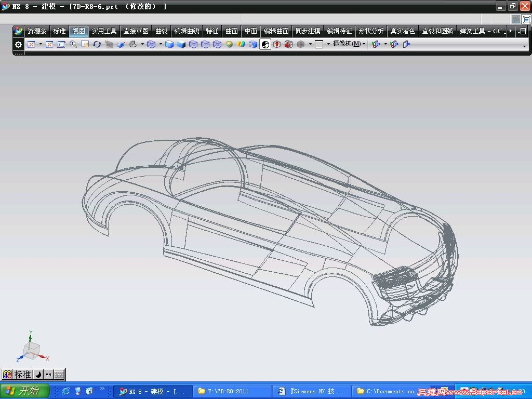Open the 真实着色 tab

(403, 31)
